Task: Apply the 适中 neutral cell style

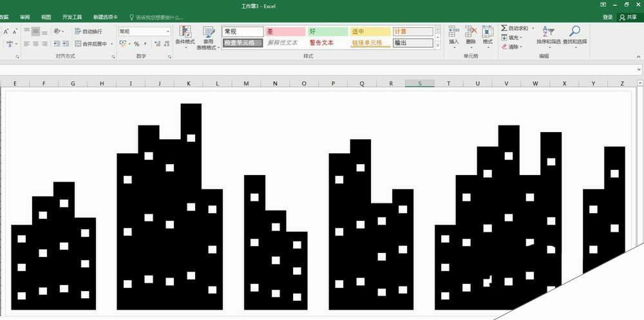Action: click(370, 32)
